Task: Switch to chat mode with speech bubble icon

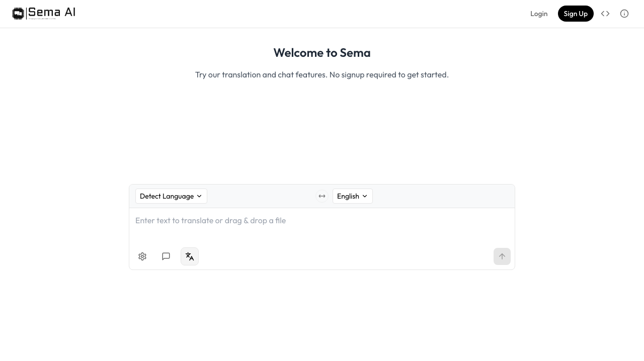Action: [166, 256]
